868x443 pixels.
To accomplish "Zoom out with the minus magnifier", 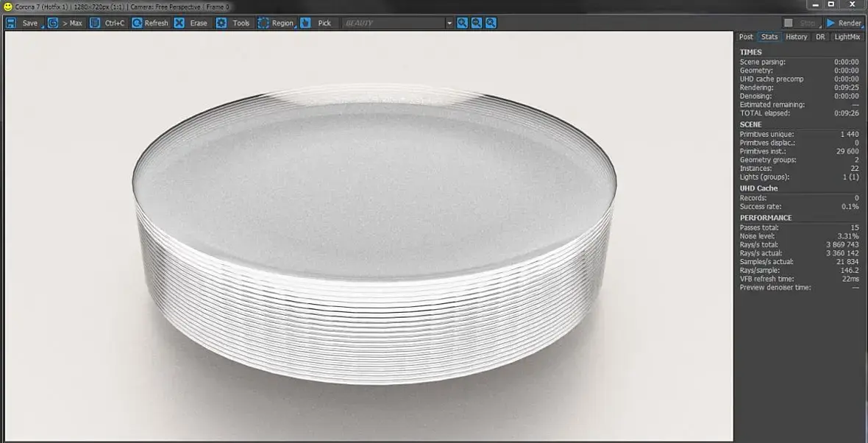I will pos(477,24).
